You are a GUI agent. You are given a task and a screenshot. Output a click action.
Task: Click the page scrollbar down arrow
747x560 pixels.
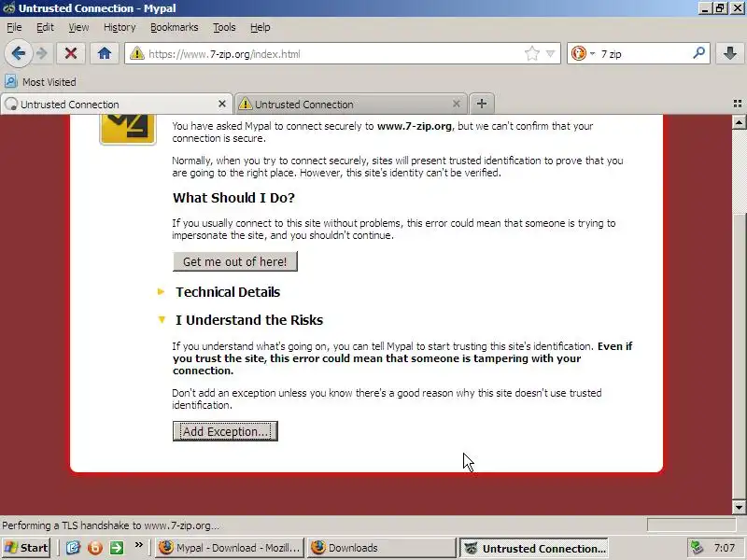[x=739, y=507]
